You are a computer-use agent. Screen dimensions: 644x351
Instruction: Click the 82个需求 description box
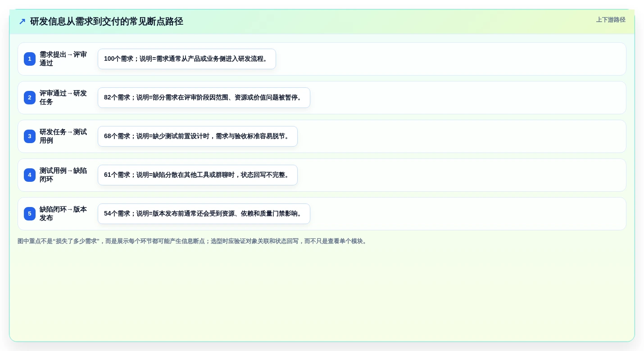point(204,98)
